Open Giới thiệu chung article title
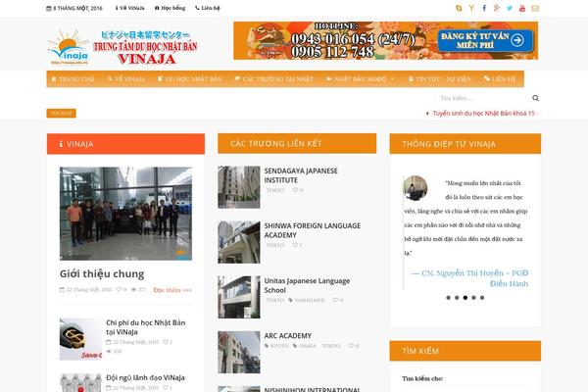 pos(102,273)
